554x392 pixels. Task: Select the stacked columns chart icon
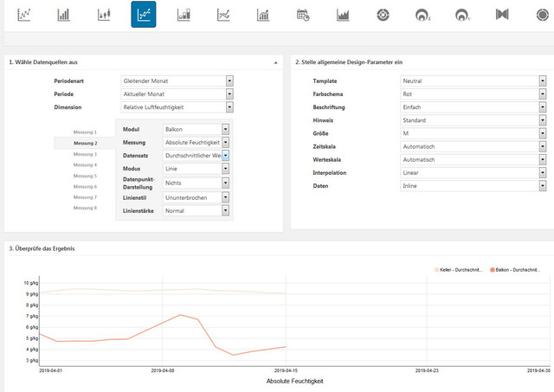click(x=184, y=15)
